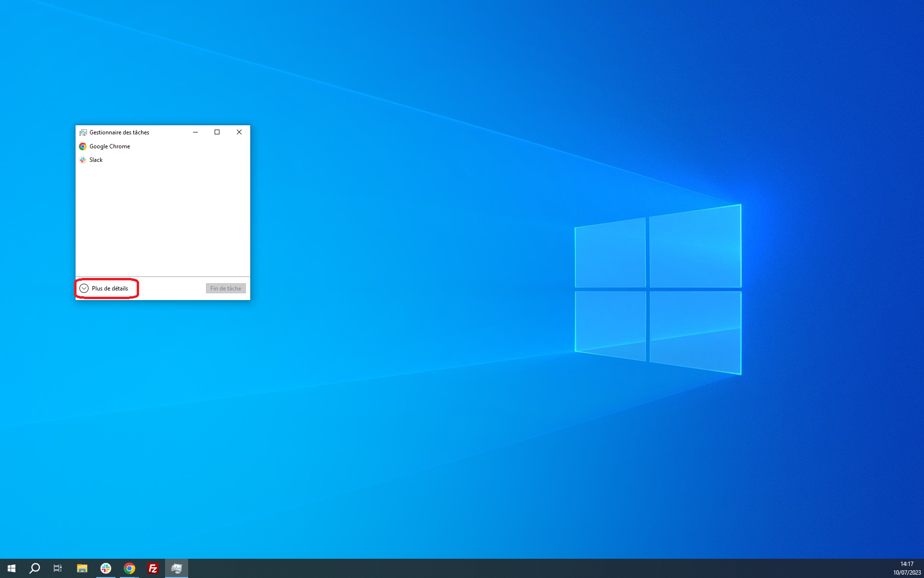Launch FileZilla from the taskbar
Screen dimensions: 924x578
point(153,568)
